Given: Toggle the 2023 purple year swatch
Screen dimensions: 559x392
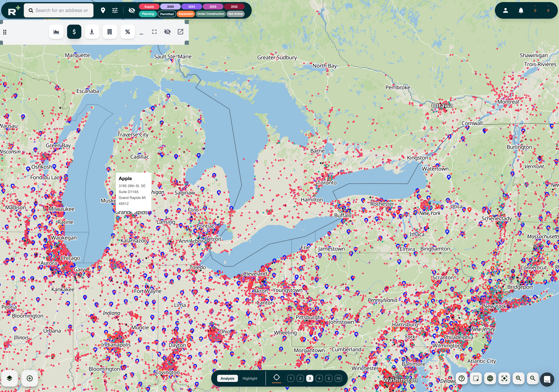Looking at the screenshot, I should (213, 7).
